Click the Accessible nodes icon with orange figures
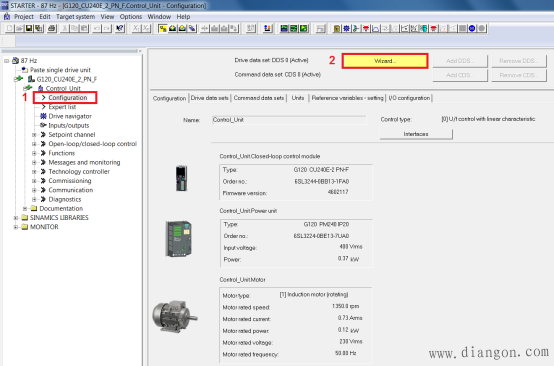This screenshot has height=366, width=554. 267,28
